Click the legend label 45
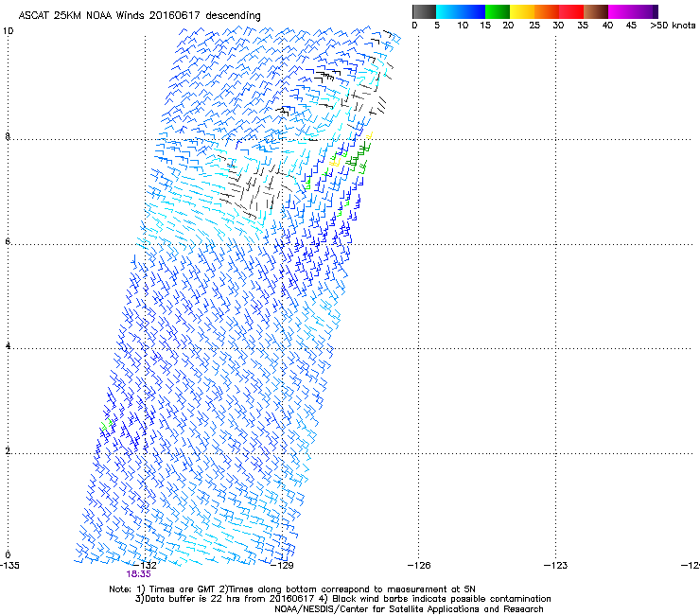 coord(631,26)
